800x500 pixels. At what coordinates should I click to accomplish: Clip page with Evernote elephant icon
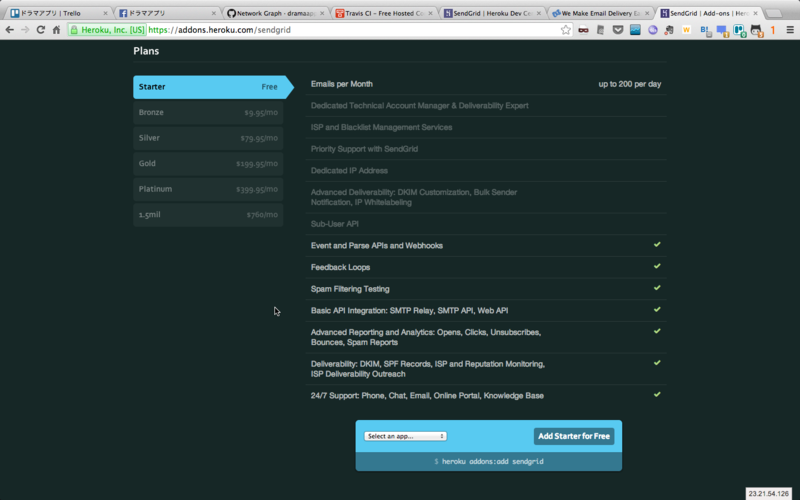[x=669, y=30]
